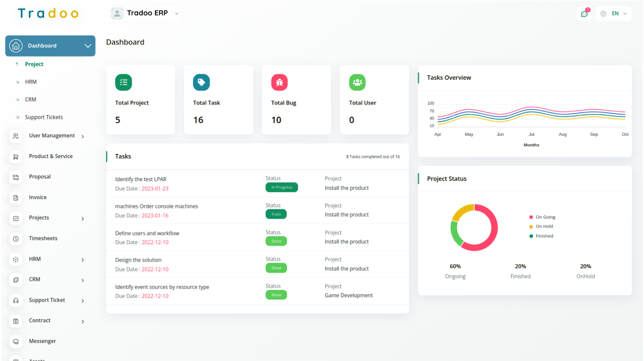Click the Product & Service cart icon
This screenshot has height=361, width=644.
pos(16,157)
